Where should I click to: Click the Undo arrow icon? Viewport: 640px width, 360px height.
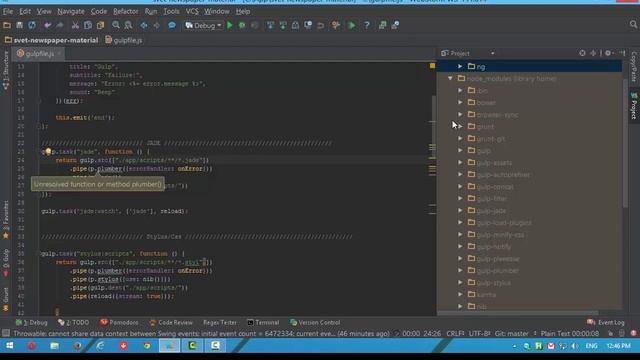click(48, 25)
